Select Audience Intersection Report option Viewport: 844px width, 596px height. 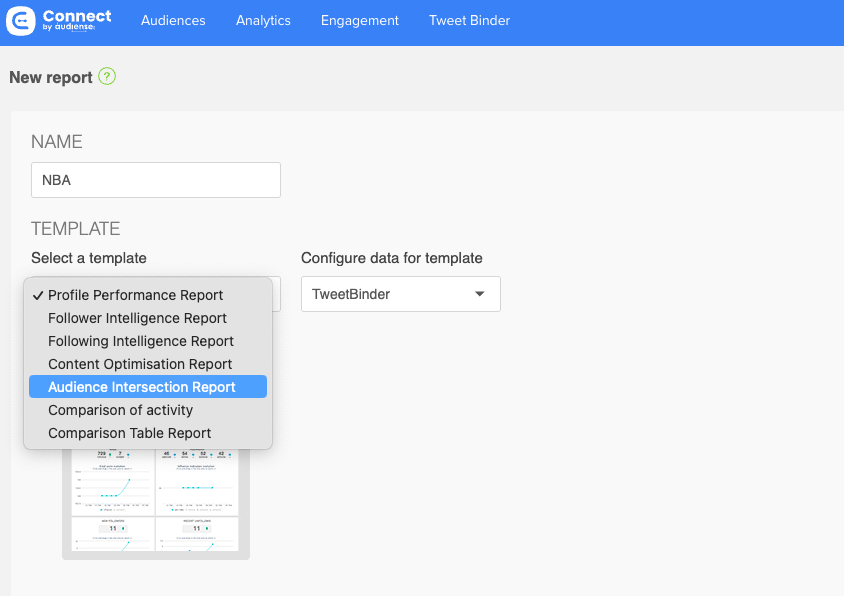[148, 387]
